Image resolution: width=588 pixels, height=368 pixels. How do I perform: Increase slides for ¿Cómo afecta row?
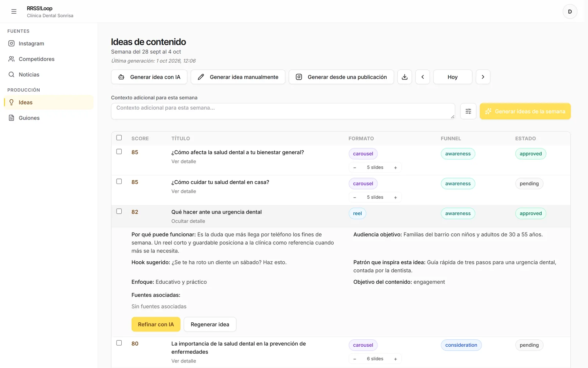[x=395, y=167]
